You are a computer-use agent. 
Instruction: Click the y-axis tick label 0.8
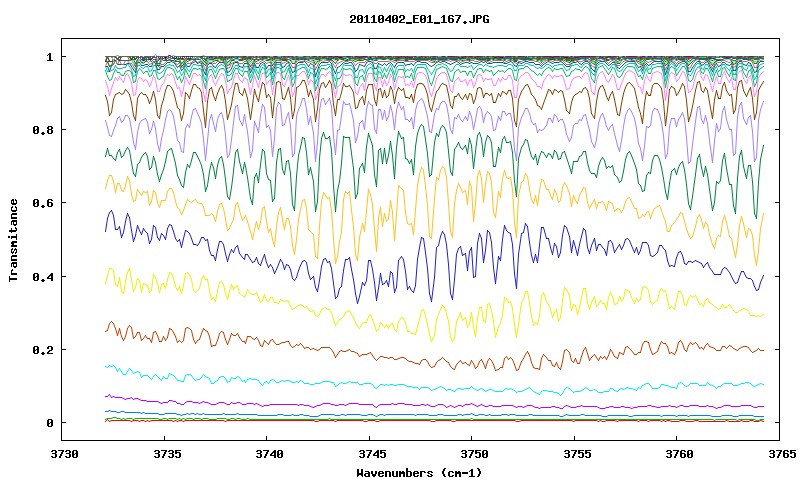point(43,130)
